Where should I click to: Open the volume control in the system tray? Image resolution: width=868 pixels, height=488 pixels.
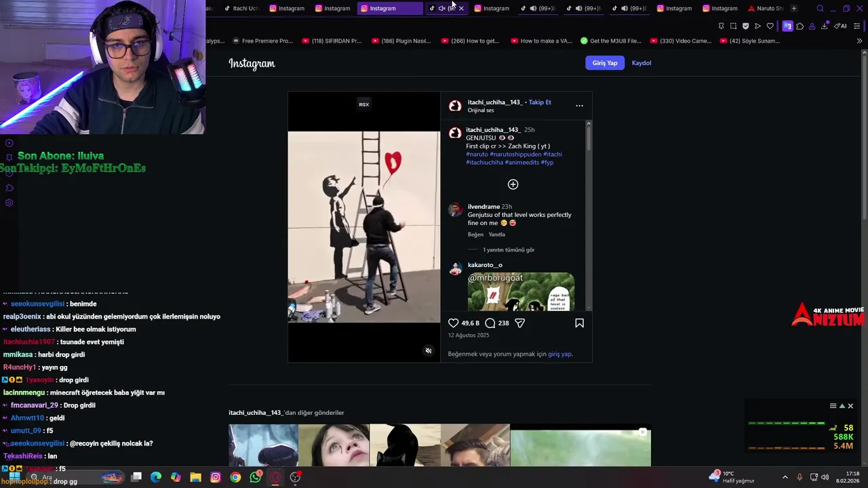click(x=825, y=477)
